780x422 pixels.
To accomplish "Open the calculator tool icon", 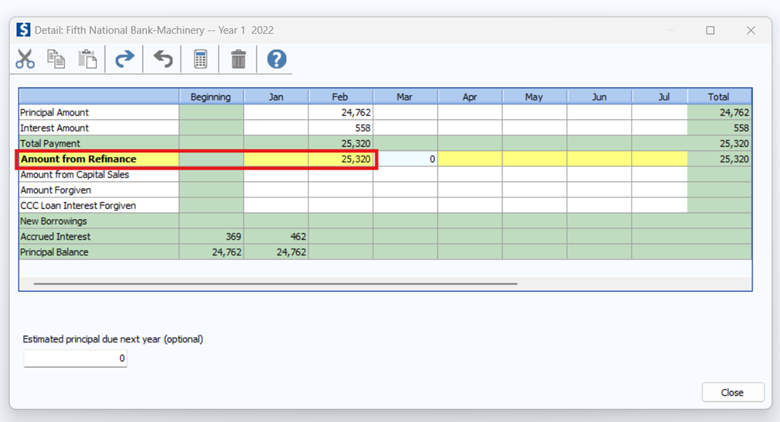I will point(200,59).
